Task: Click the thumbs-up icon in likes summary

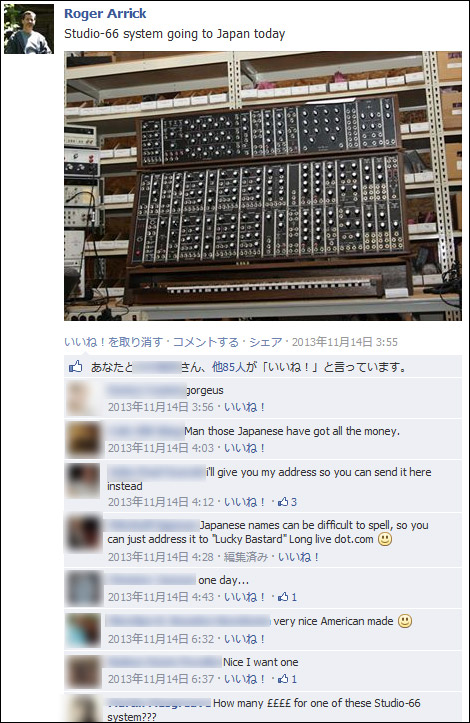Action: click(76, 367)
